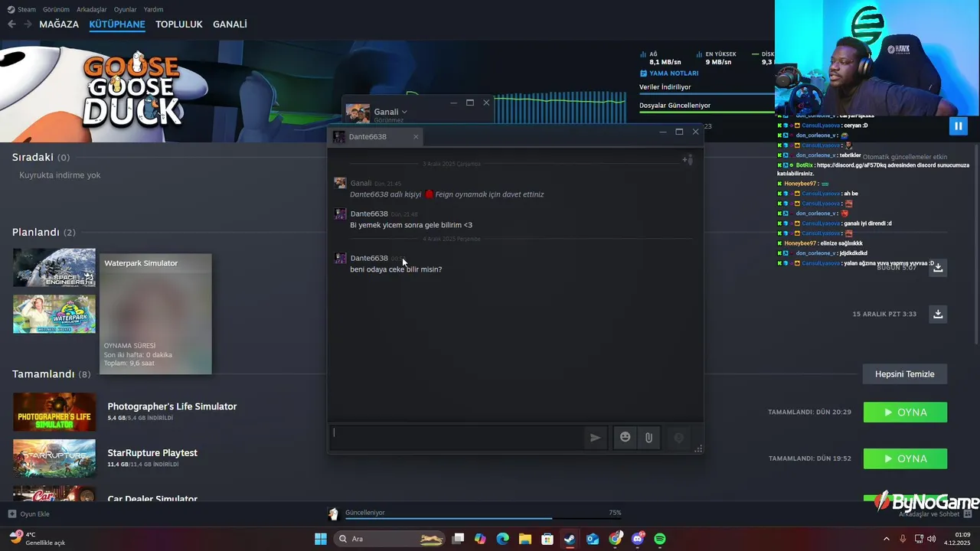This screenshot has width=980, height=551.
Task: Open Outlook from the taskbar
Action: (x=593, y=539)
